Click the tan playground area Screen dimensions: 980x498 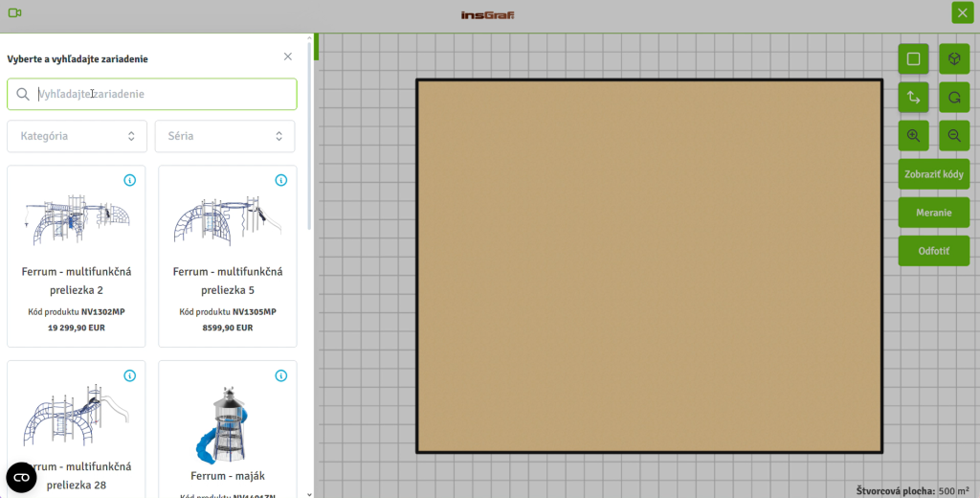(650, 266)
